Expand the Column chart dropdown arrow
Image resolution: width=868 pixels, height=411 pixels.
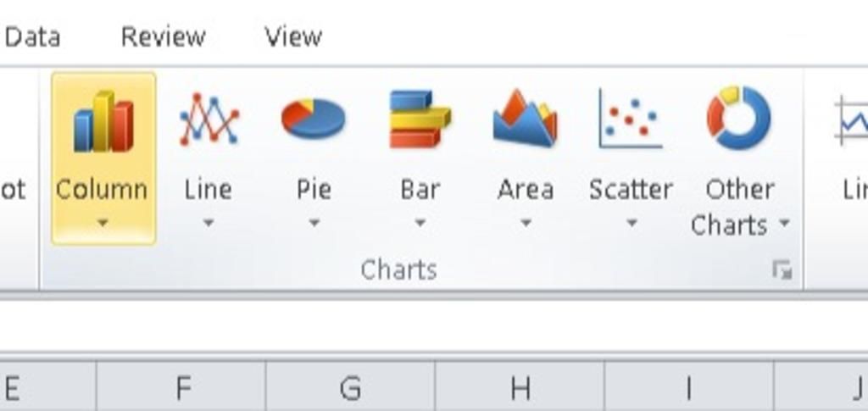tap(103, 224)
